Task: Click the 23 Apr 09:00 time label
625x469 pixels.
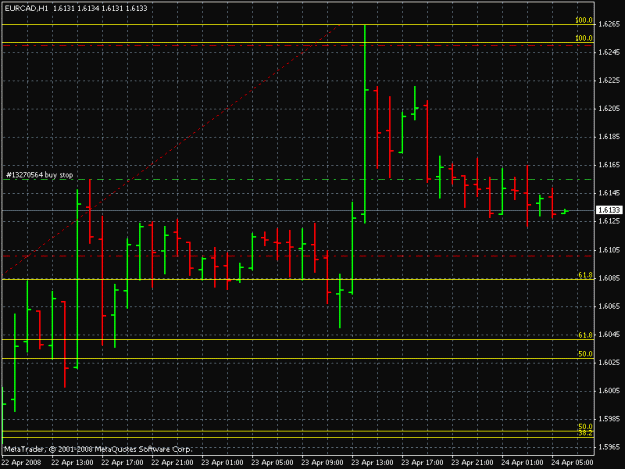Action: pos(322,463)
